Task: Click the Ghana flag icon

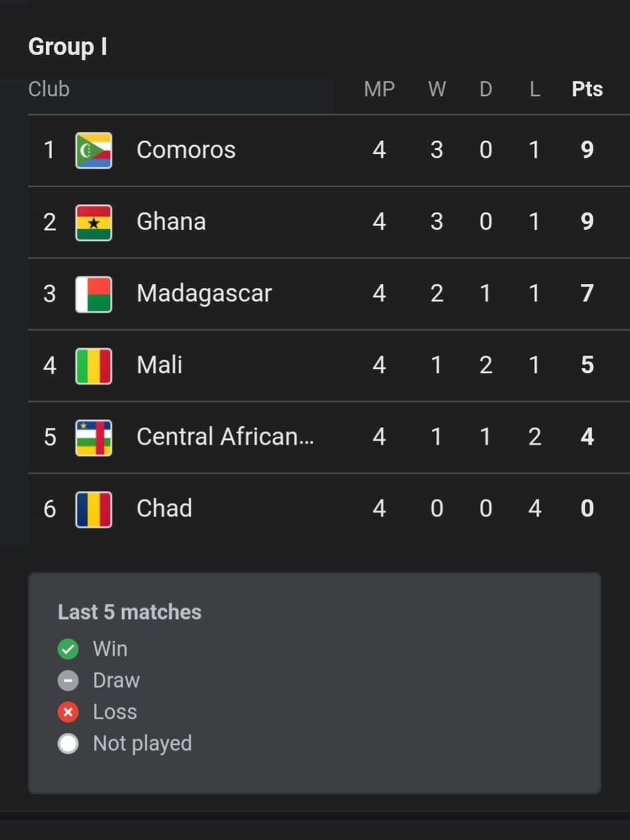Action: coord(93,222)
